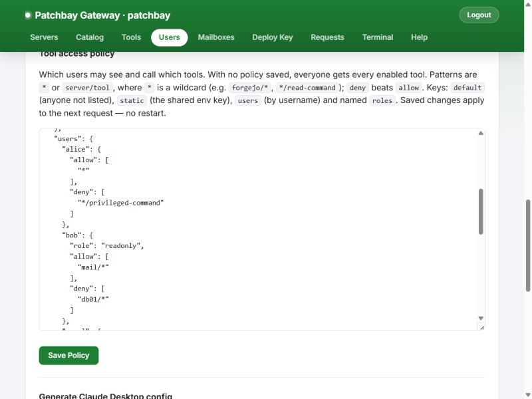This screenshot has width=532, height=399.
Task: Click the "mail/*" allow entry
Action: pos(93,267)
